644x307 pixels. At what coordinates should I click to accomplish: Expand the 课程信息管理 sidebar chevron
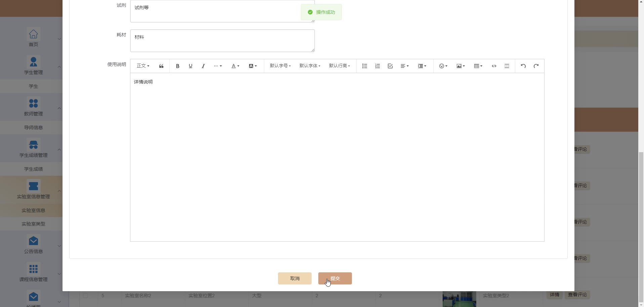coord(59,274)
